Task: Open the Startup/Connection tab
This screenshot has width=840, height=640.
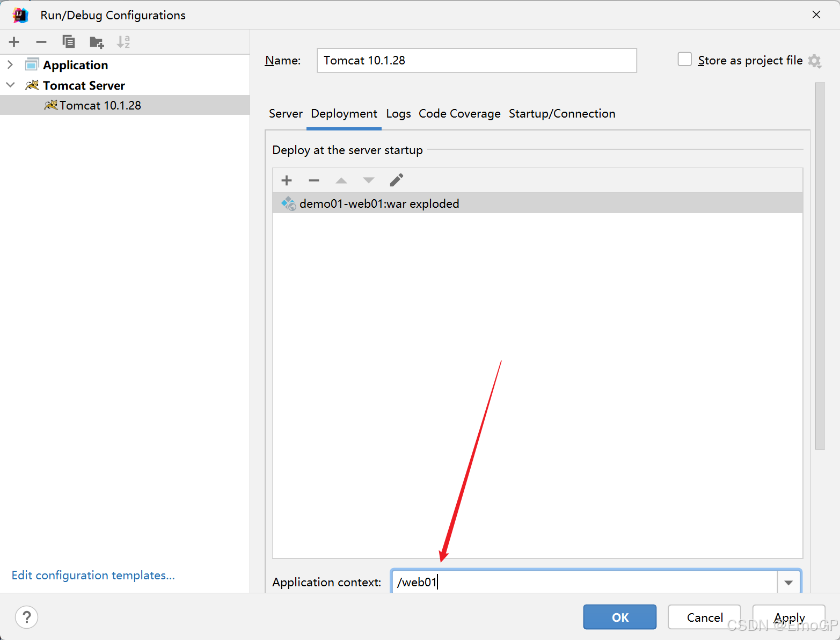Action: (562, 114)
